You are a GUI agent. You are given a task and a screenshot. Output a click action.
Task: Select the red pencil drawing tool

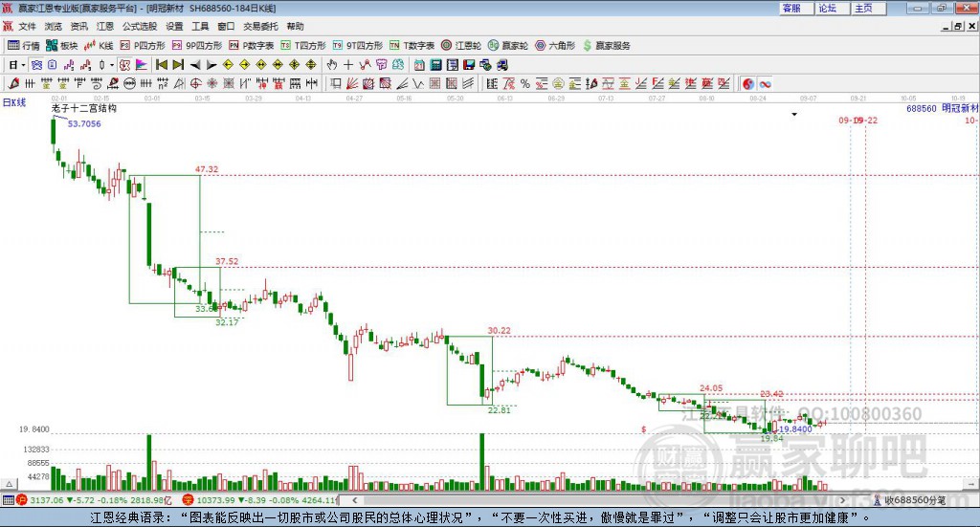13,83
